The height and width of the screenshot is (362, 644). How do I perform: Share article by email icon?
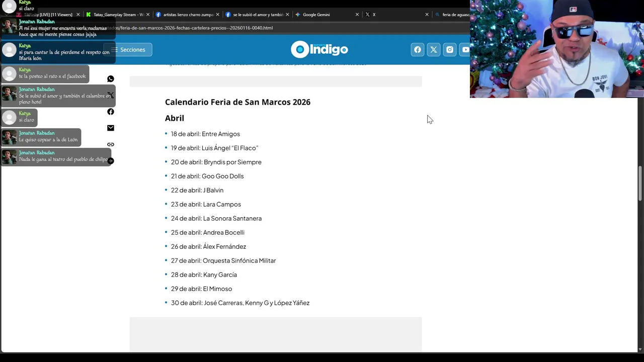(111, 128)
